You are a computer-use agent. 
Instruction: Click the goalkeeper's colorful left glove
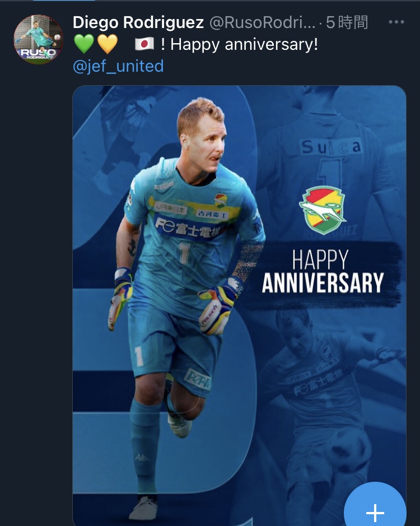coord(220,308)
